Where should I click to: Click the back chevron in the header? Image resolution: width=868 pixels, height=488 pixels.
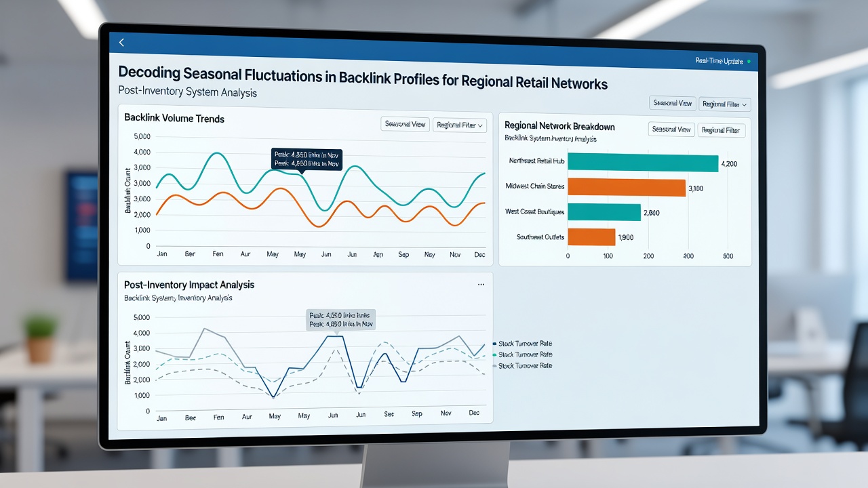(x=121, y=43)
